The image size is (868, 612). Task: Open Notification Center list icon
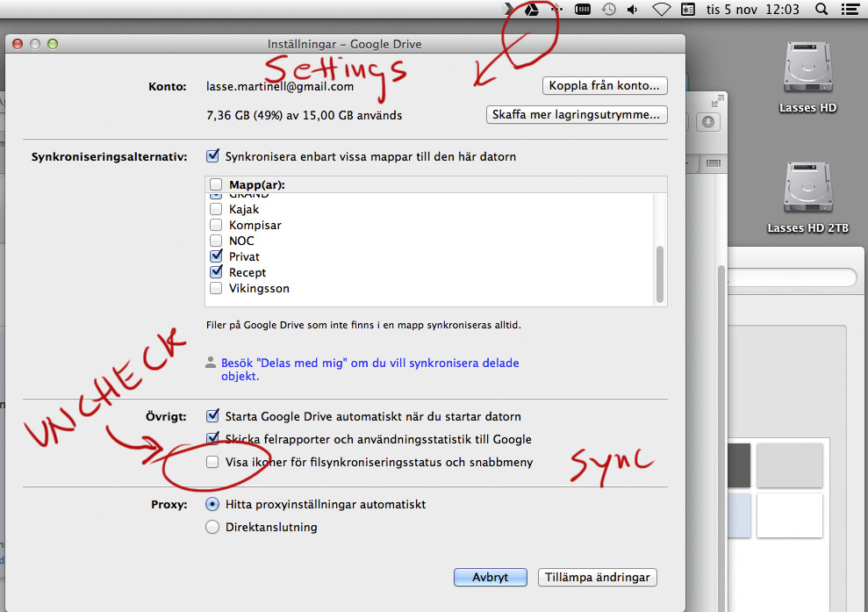click(x=850, y=10)
